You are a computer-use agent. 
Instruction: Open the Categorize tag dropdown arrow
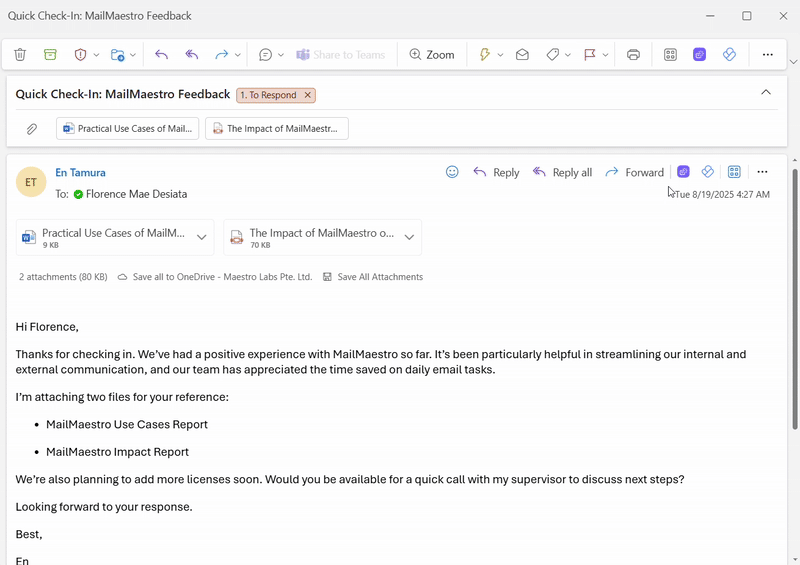[x=567, y=55]
